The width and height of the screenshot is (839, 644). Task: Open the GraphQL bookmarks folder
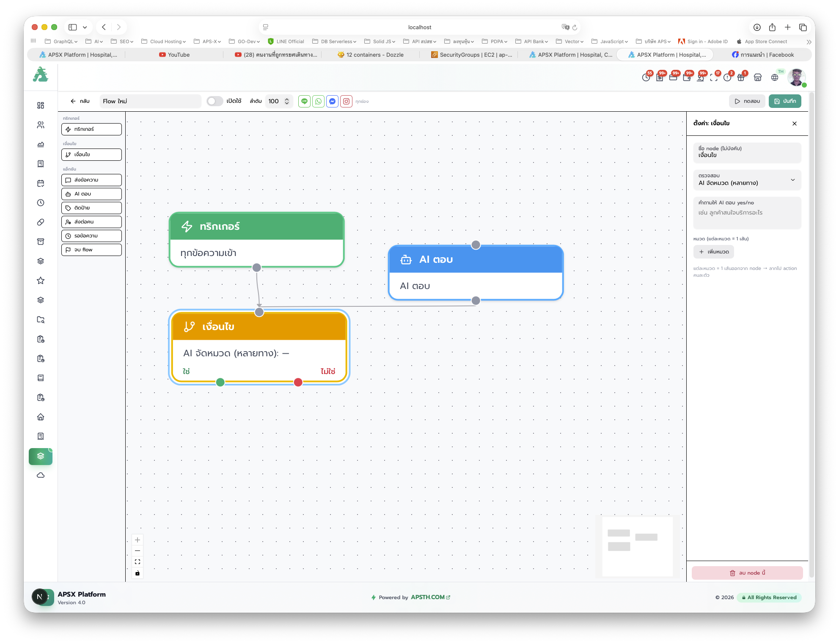61,41
